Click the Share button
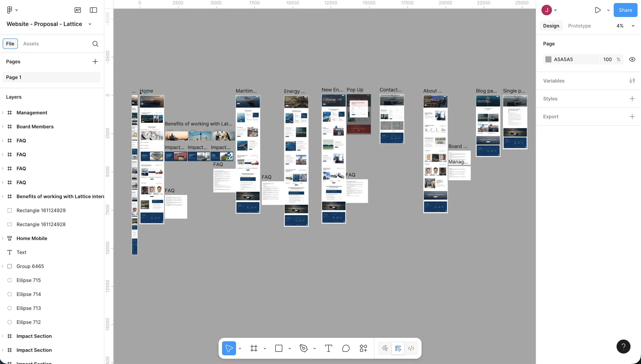This screenshot has height=364, width=641. (x=625, y=10)
